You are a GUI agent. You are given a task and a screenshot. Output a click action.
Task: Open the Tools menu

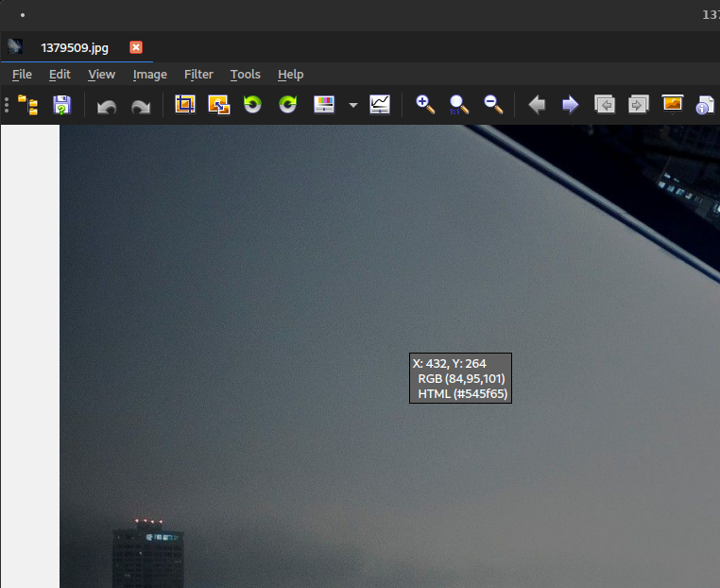click(x=245, y=75)
